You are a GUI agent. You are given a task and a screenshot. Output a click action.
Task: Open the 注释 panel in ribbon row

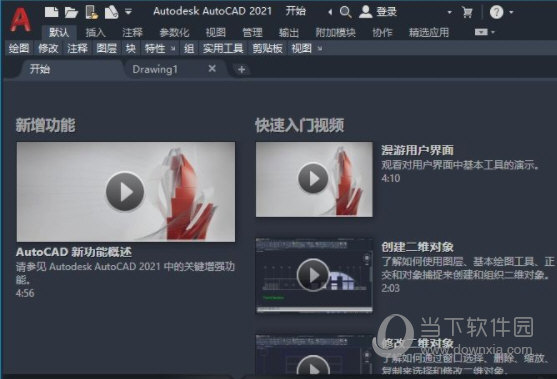(x=77, y=48)
